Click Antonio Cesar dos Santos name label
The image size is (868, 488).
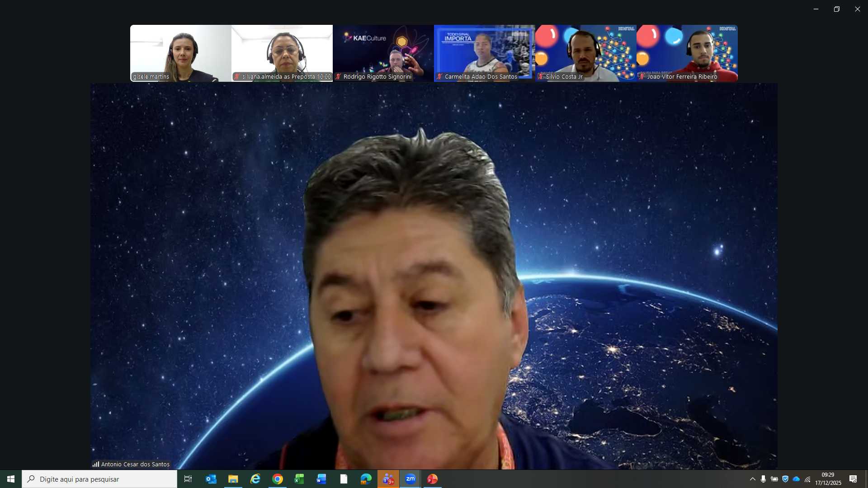135,464
